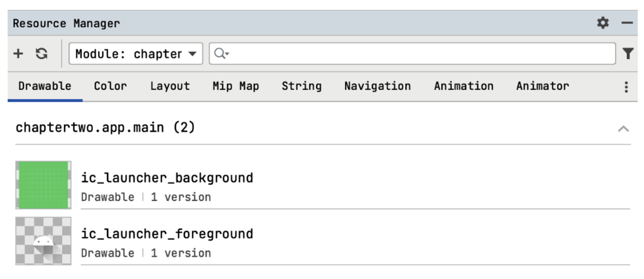The width and height of the screenshot is (644, 279).
Task: Click the three-dot more tabs icon
Action: tap(626, 87)
